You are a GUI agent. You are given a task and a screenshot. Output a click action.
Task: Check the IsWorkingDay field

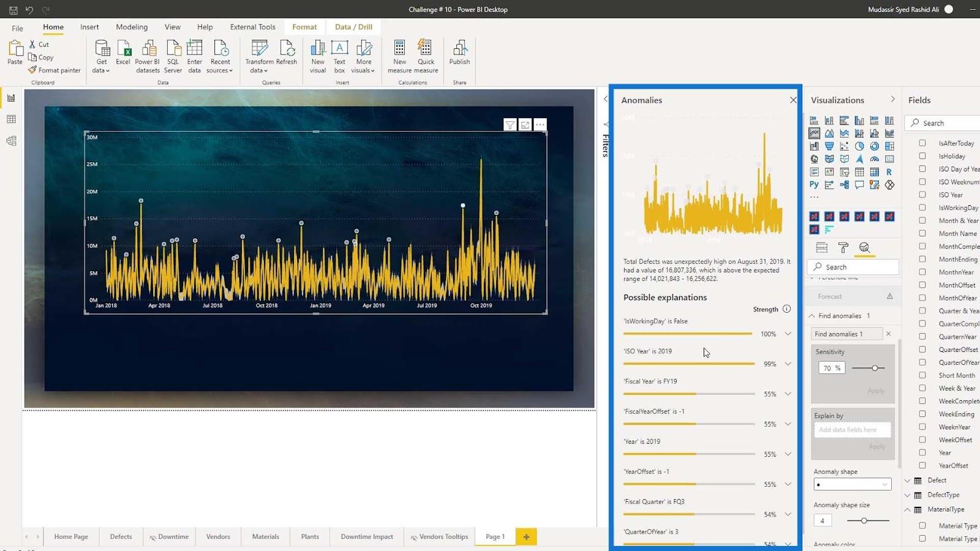tap(922, 208)
